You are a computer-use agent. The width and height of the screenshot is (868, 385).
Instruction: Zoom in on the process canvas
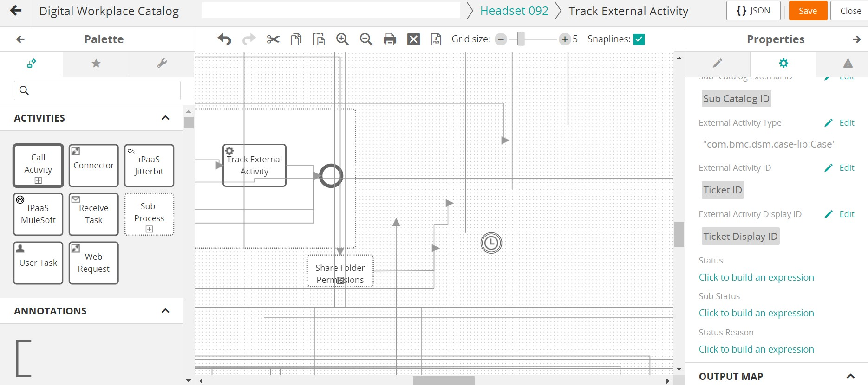342,39
